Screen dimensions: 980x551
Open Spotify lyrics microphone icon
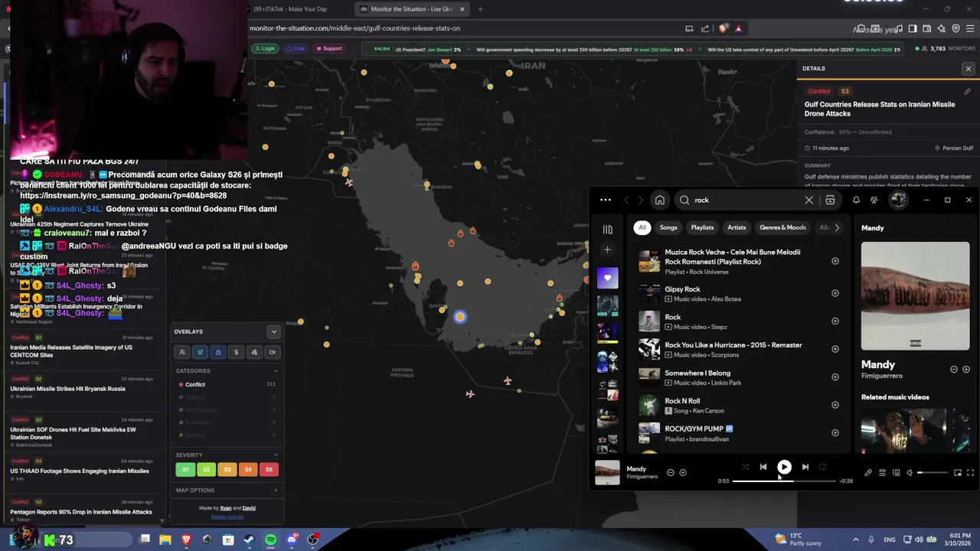pyautogui.click(x=868, y=473)
